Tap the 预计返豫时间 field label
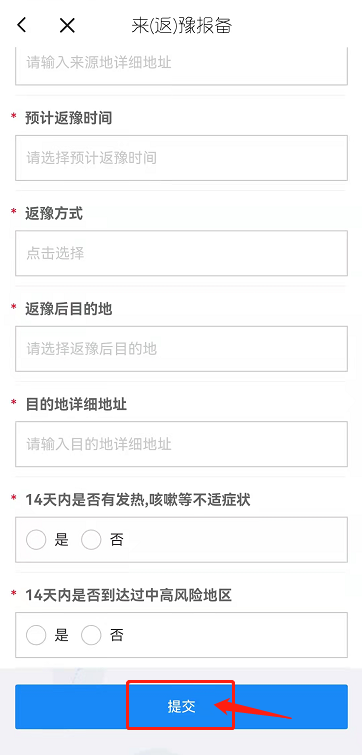The image size is (362, 755). (69, 118)
